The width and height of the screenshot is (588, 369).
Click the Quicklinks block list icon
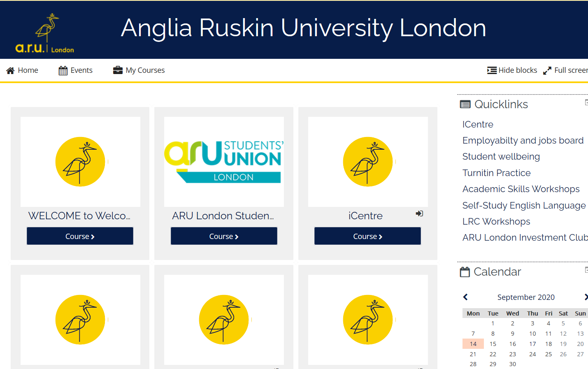click(465, 104)
